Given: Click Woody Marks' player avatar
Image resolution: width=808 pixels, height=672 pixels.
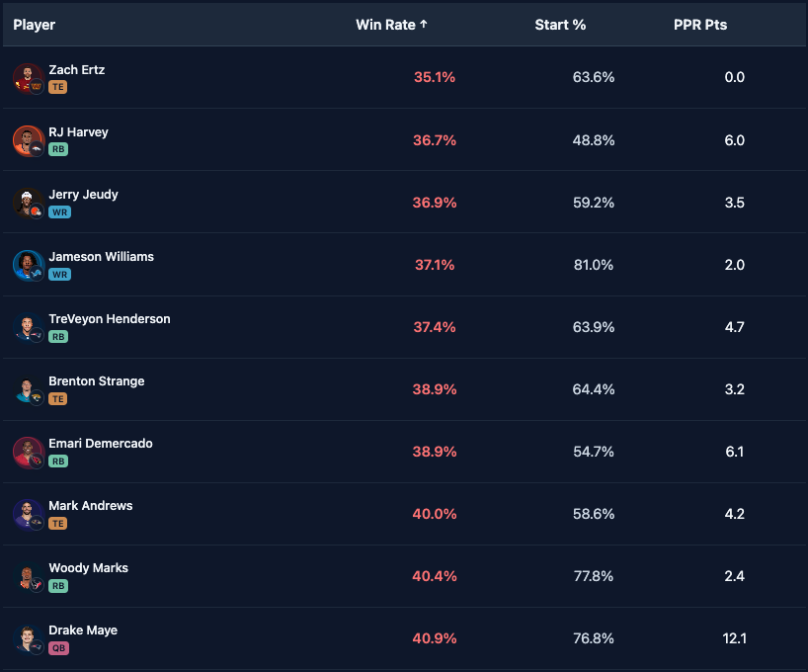Looking at the screenshot, I should click(28, 576).
